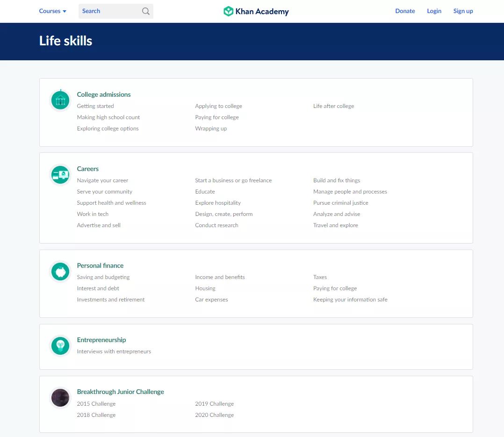Focus the Search input field
The height and width of the screenshot is (437, 504).
point(116,11)
